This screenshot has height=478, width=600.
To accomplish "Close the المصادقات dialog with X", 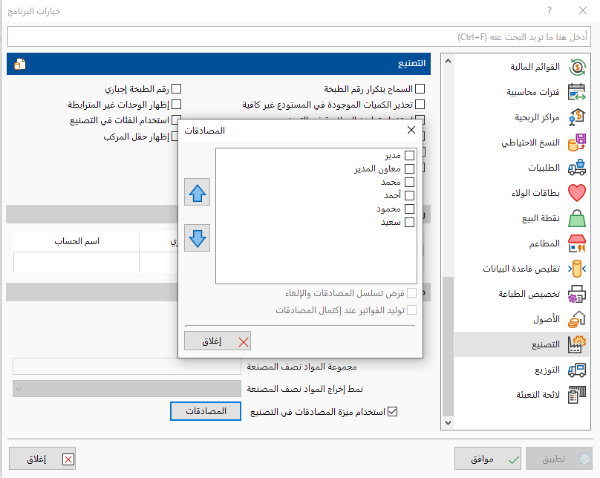I will click(x=411, y=131).
